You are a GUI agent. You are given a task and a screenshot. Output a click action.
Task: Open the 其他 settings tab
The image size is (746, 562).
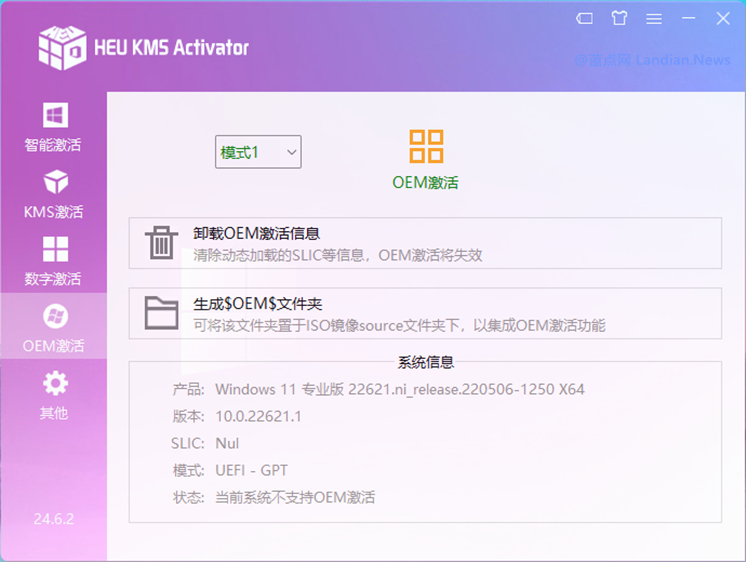coord(54,395)
